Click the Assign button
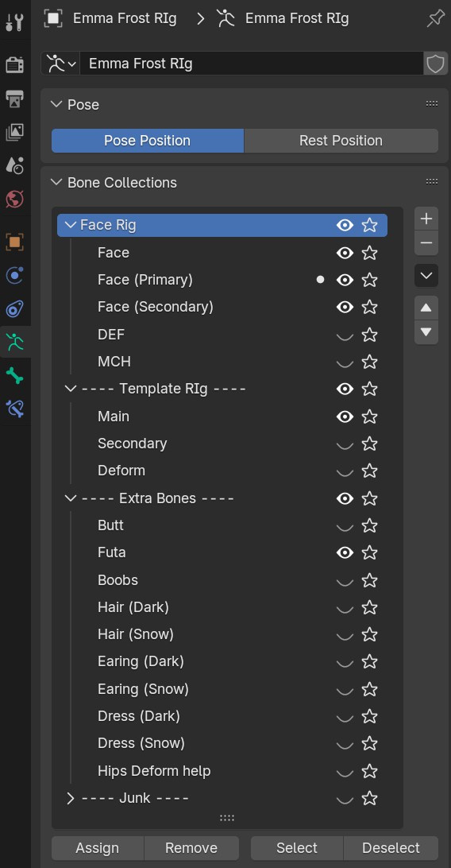 (98, 848)
